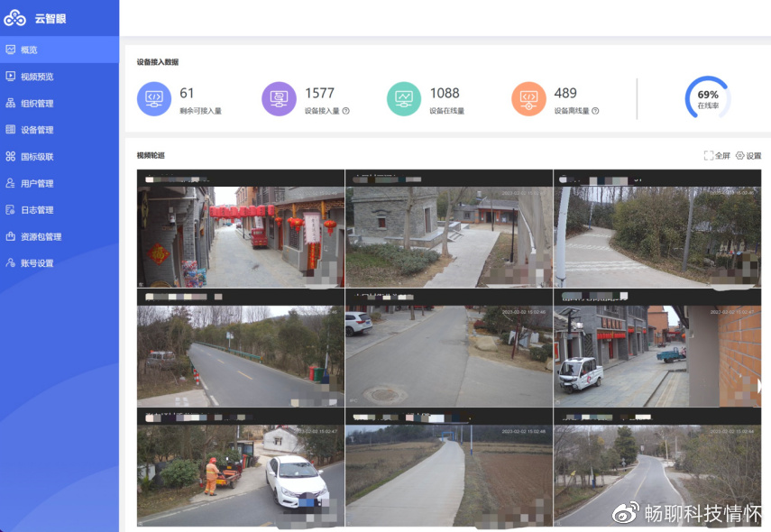Click the 设备管理 list icon
The width and height of the screenshot is (771, 532).
click(10, 129)
